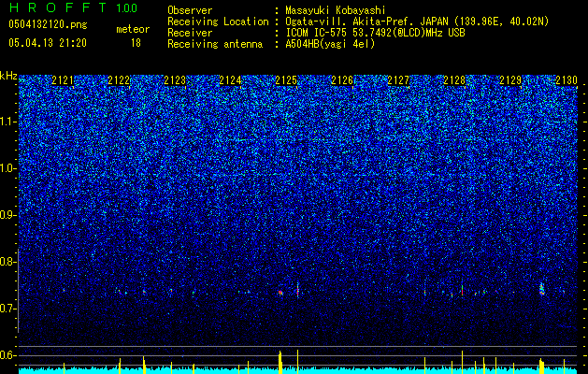Click the strong red meteor echo near 2125
Image resolution: width=588 pixels, height=374 pixels.
click(280, 293)
